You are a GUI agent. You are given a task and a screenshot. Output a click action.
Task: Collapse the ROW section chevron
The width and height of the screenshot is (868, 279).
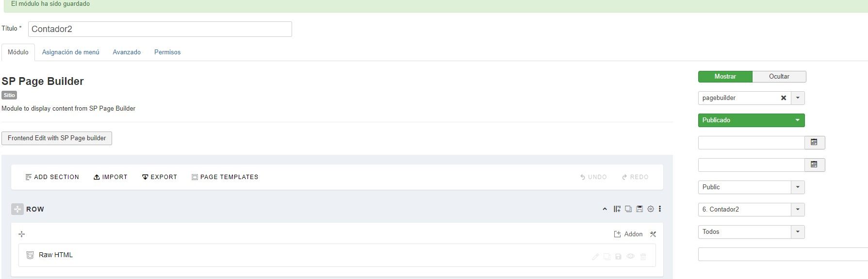pos(605,209)
